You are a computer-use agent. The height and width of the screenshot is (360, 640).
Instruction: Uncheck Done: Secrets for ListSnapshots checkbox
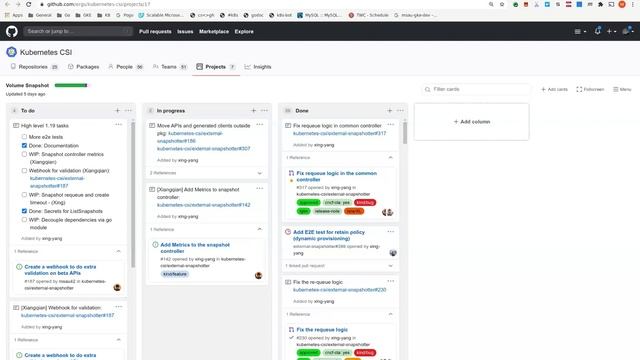[x=24, y=211]
